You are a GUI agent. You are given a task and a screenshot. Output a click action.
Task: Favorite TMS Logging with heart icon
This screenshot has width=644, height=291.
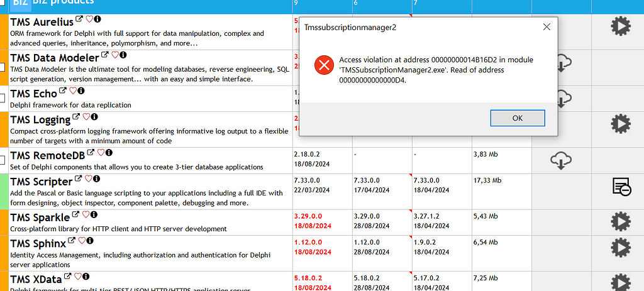coord(86,116)
